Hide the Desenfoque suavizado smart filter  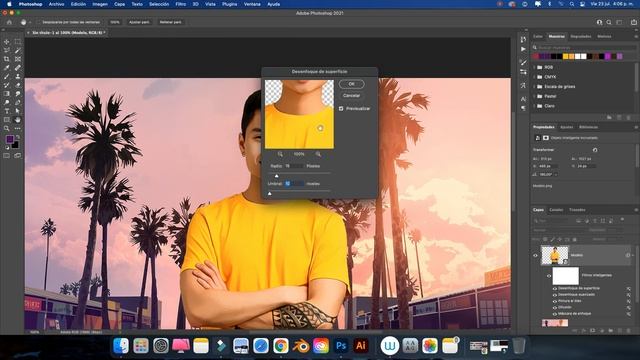(x=555, y=295)
